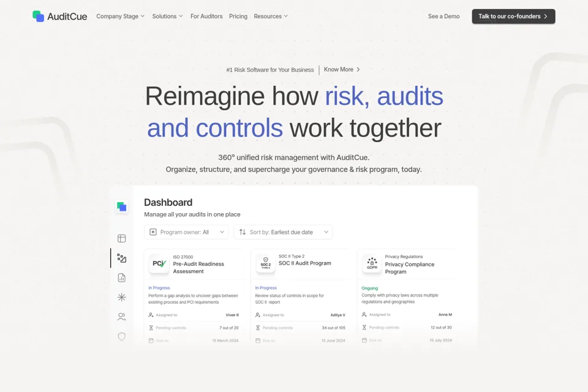588x392 pixels.
Task: Select the table layout sidebar icon
Action: click(121, 238)
